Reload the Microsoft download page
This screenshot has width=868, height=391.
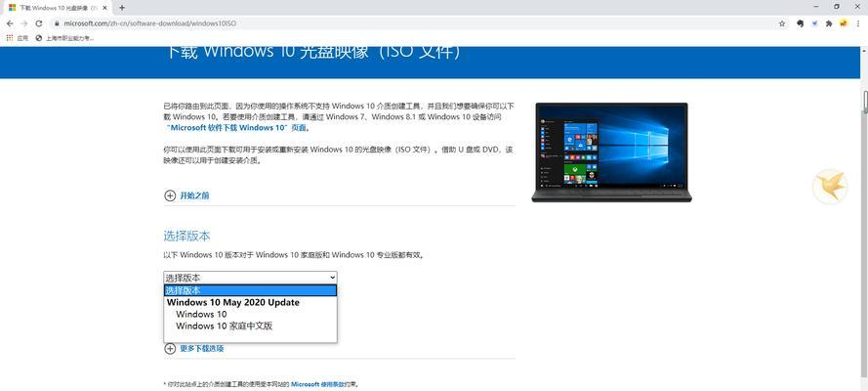pos(39,23)
